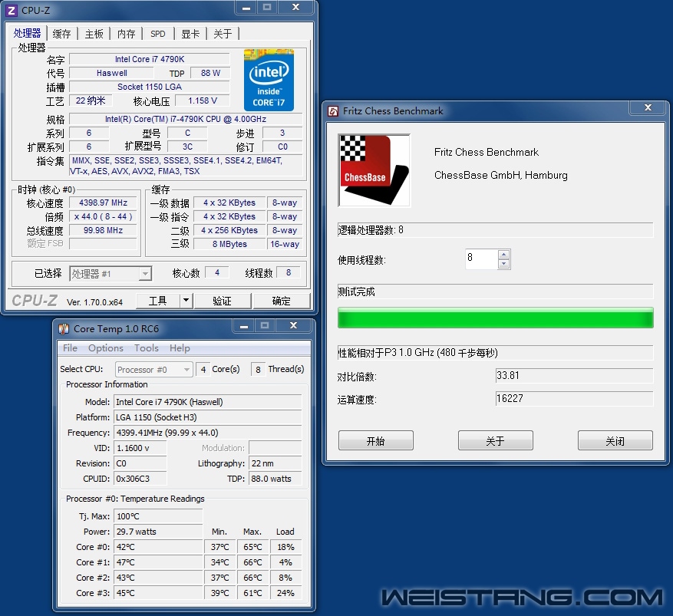Click the Core #3 load value 24%
This screenshot has width=673, height=616.
click(x=285, y=593)
